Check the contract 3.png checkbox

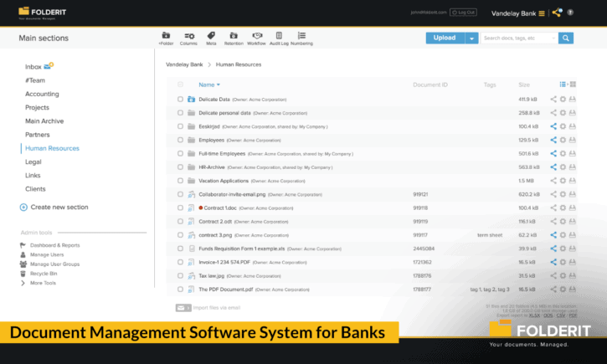click(x=180, y=235)
